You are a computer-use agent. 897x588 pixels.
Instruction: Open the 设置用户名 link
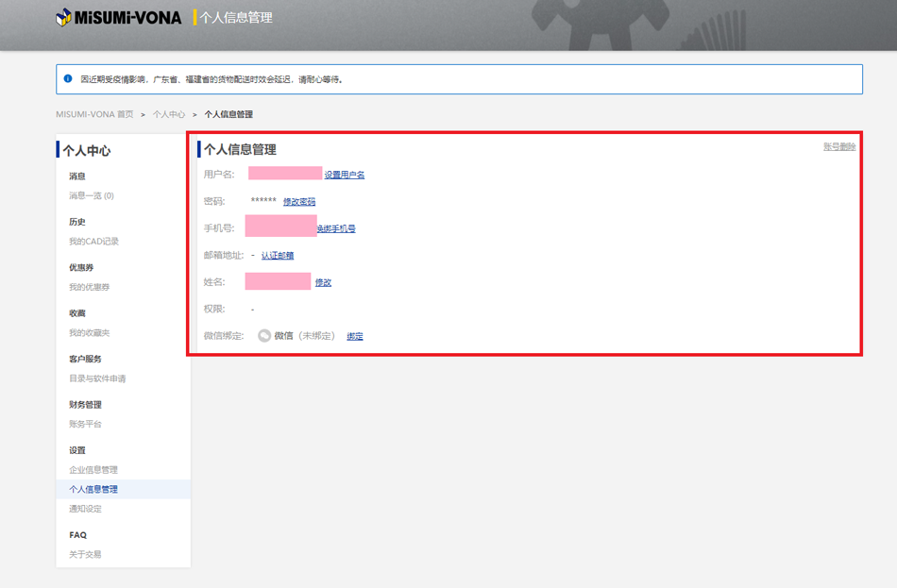(345, 175)
